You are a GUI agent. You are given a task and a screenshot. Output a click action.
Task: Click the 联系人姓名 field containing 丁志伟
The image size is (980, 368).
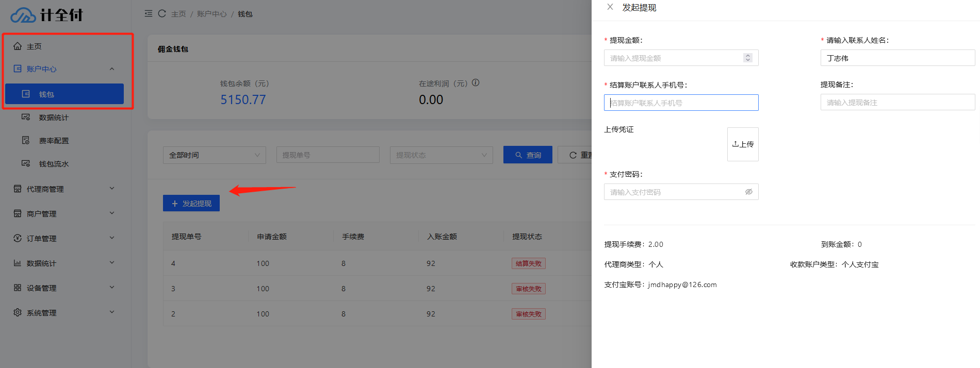[898, 58]
